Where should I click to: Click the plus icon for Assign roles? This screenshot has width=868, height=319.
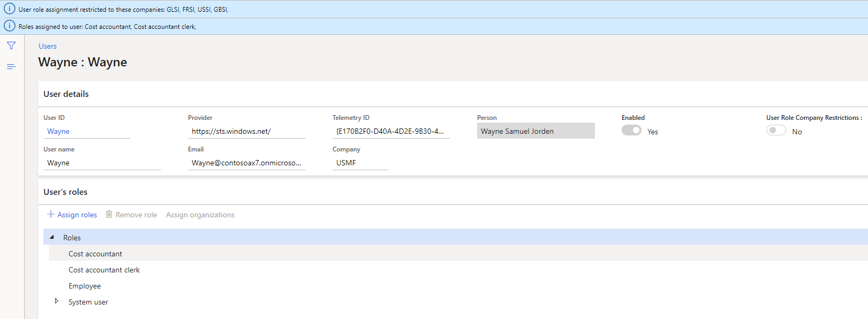pyautogui.click(x=51, y=214)
